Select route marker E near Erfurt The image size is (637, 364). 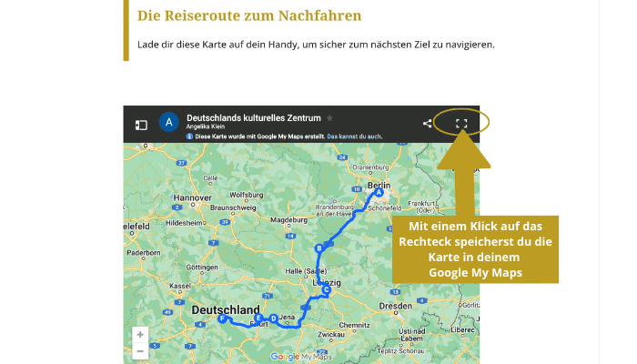(x=258, y=318)
